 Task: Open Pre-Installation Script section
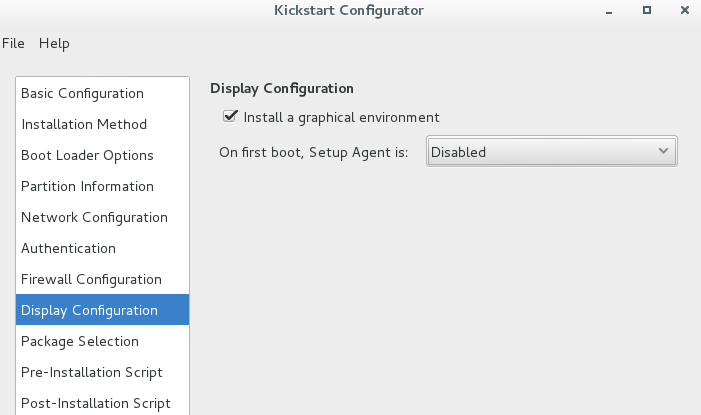coord(102,372)
